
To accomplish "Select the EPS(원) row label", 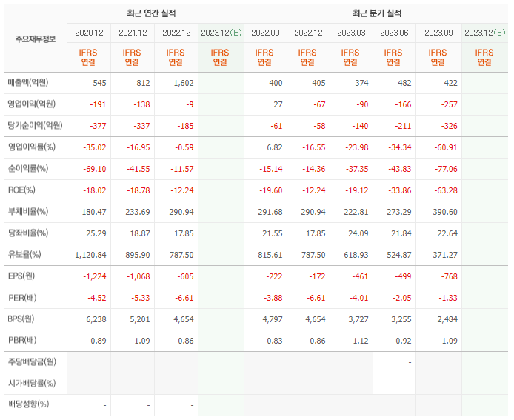I will (x=21, y=276).
